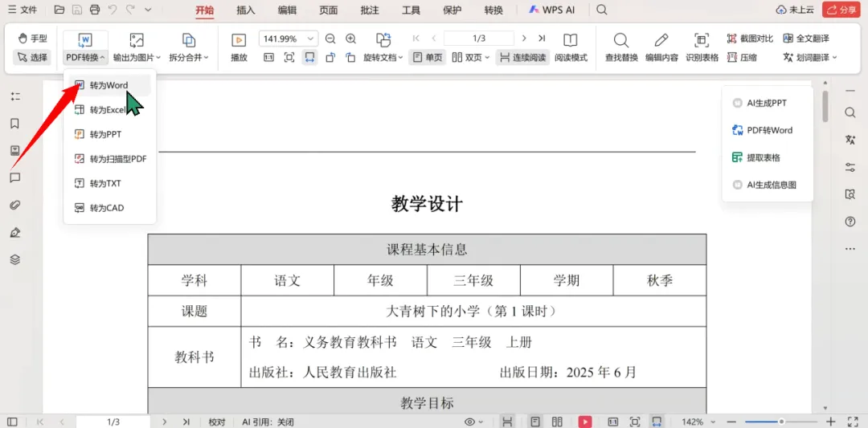Switch to 阅读模式 reading mode
This screenshot has width=868, height=428.
point(571,47)
